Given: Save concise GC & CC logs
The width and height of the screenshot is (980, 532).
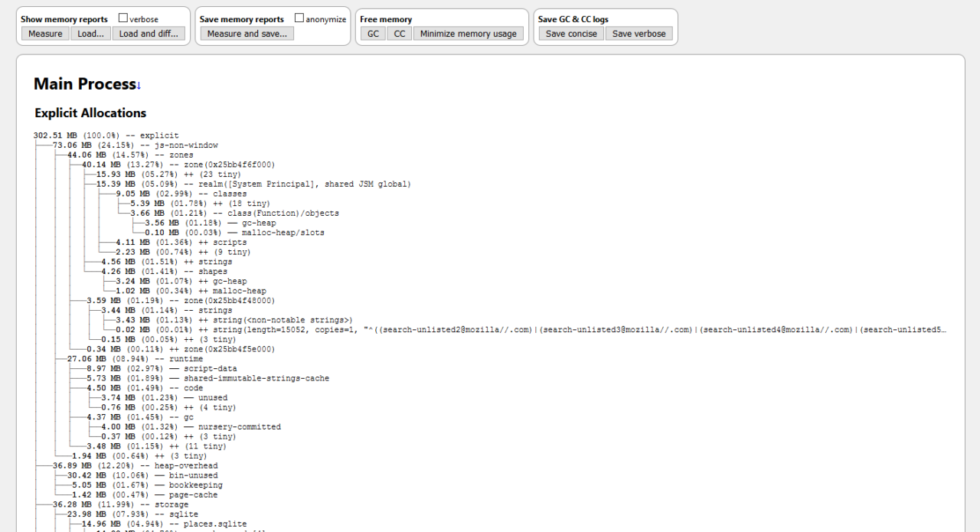Looking at the screenshot, I should click(x=571, y=34).
